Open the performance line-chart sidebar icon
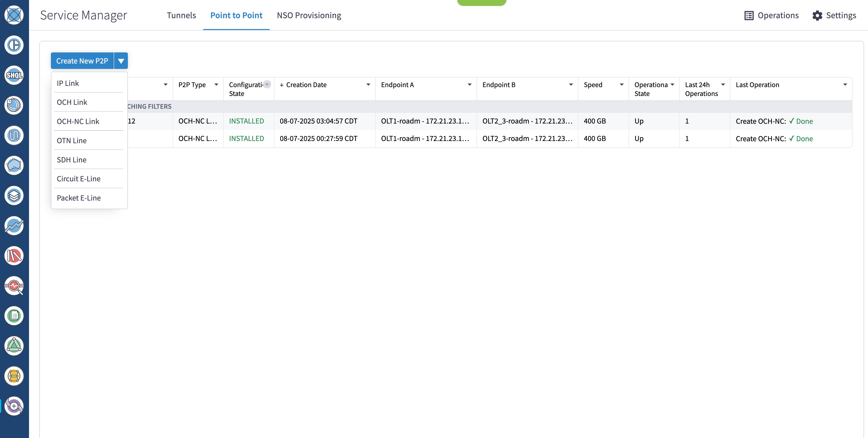The width and height of the screenshot is (868, 438). click(x=14, y=226)
